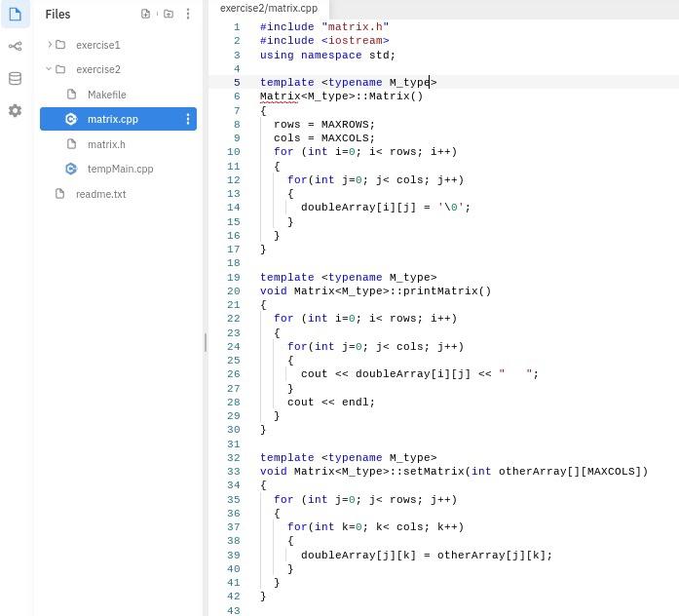Select the exercise2 folder entry
The image size is (679, 616).
pos(98,69)
